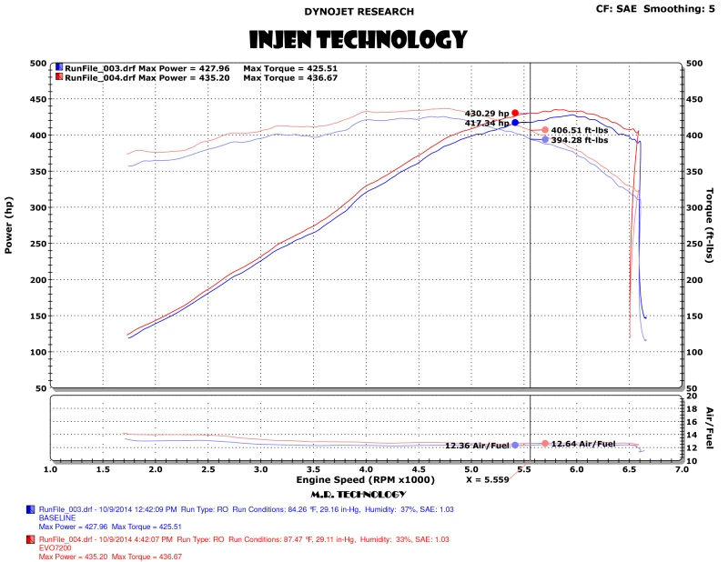
Task: Click blue RunFile_003 icon in top legend
Action: pos(60,68)
